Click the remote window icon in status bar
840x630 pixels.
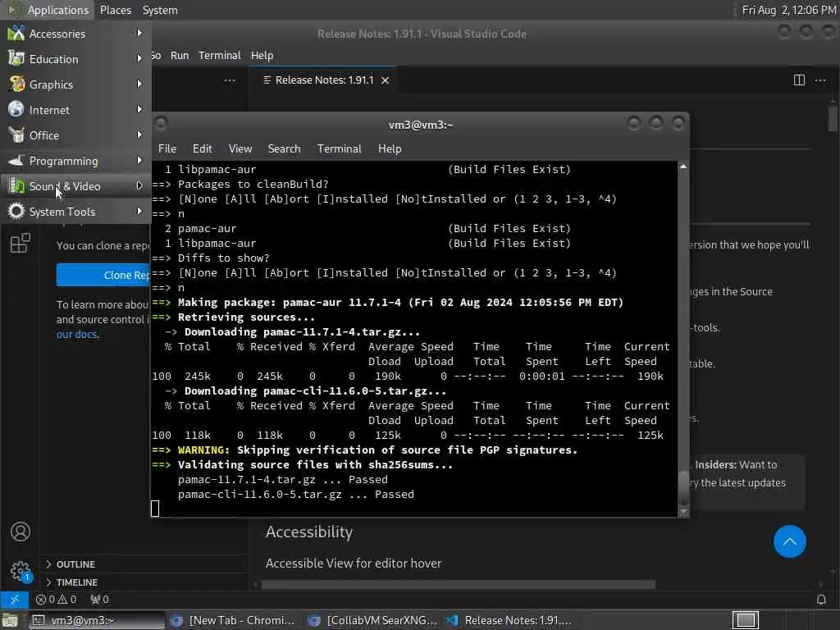coord(15,599)
